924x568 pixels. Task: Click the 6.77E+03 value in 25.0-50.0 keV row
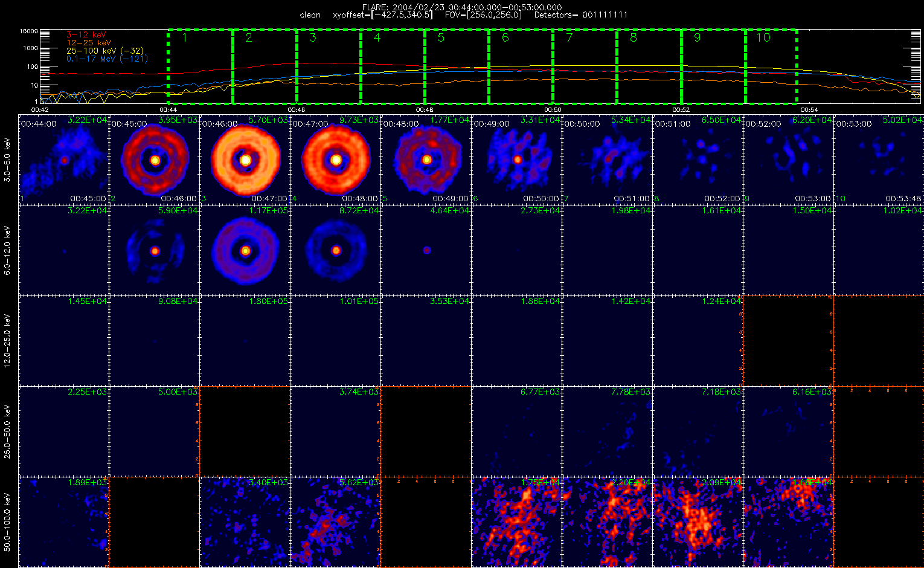[541, 392]
